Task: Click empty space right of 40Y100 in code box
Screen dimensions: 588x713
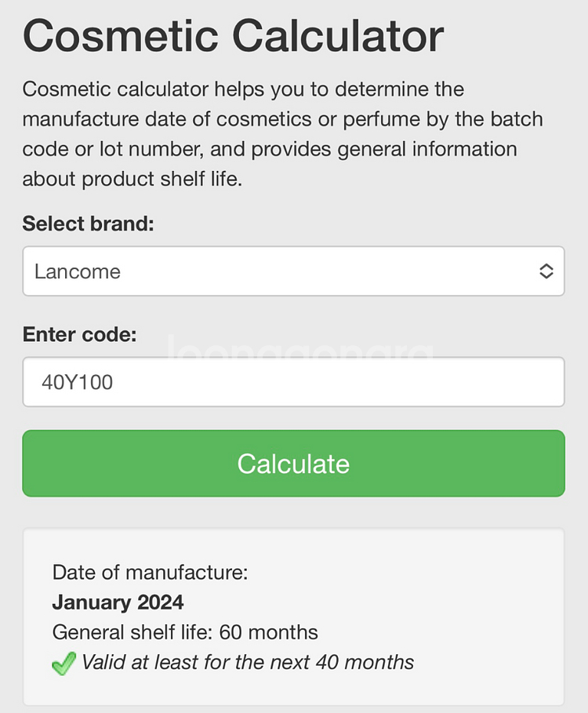Action: click(353, 383)
